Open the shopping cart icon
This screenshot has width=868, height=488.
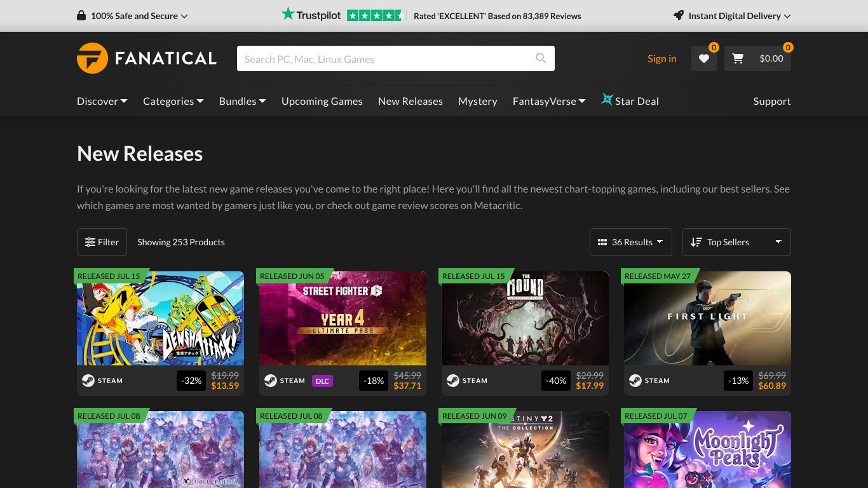point(738,58)
